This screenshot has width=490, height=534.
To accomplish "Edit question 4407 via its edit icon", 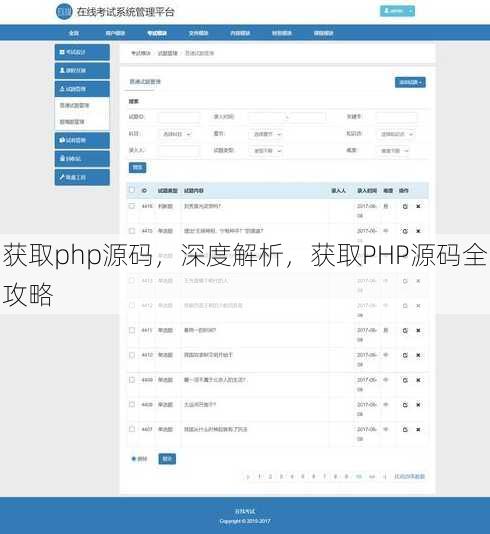I will click(x=405, y=430).
